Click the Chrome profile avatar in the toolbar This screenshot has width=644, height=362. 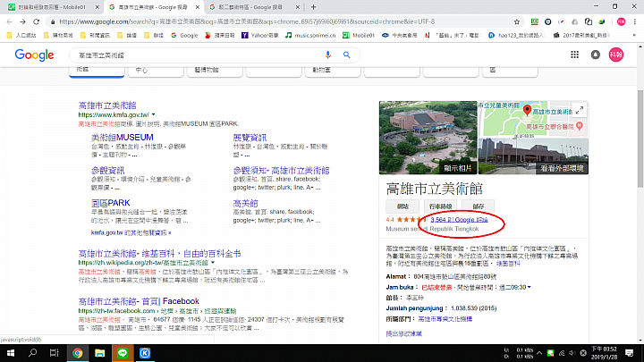pos(621,21)
